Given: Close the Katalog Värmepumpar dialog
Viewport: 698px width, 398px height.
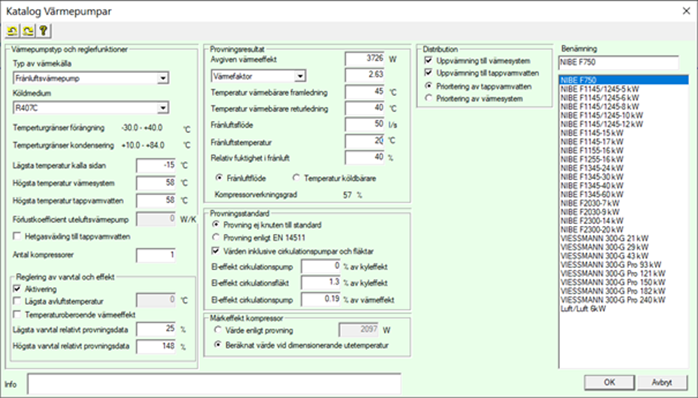Looking at the screenshot, I should [x=686, y=11].
